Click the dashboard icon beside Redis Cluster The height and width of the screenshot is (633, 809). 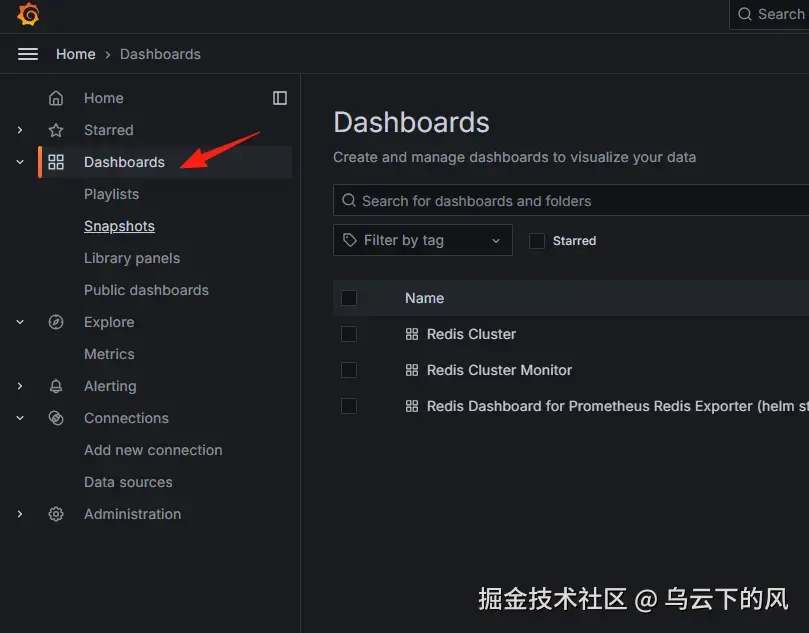412,334
